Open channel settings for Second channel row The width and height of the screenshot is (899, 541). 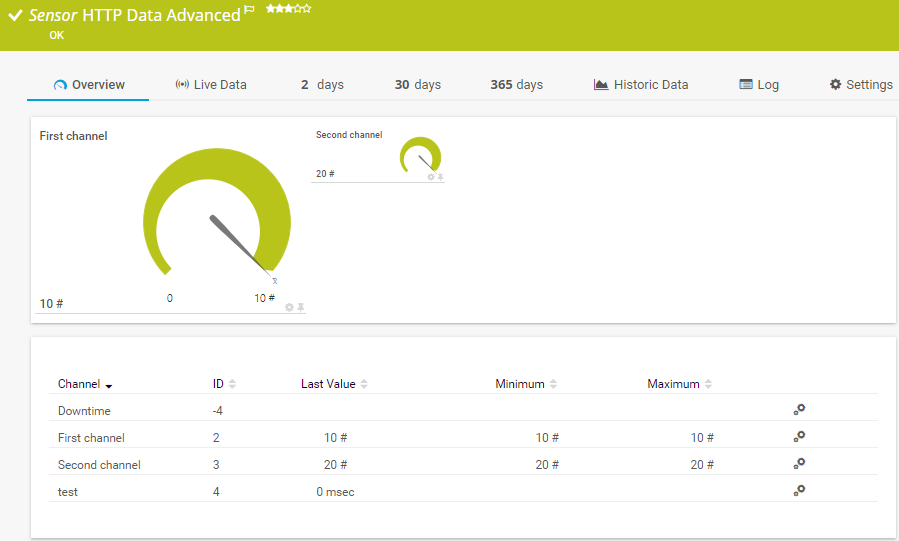point(799,464)
